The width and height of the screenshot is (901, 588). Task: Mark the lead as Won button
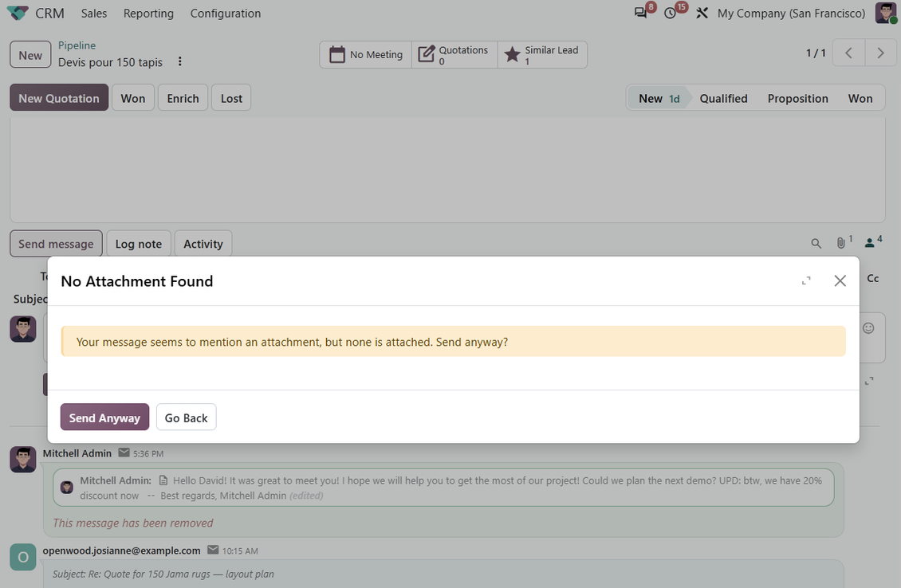click(132, 98)
